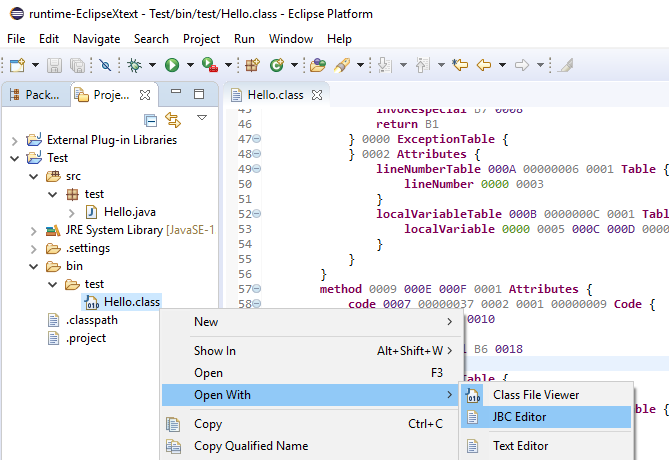Maximize the Project Explorer view

click(x=199, y=94)
